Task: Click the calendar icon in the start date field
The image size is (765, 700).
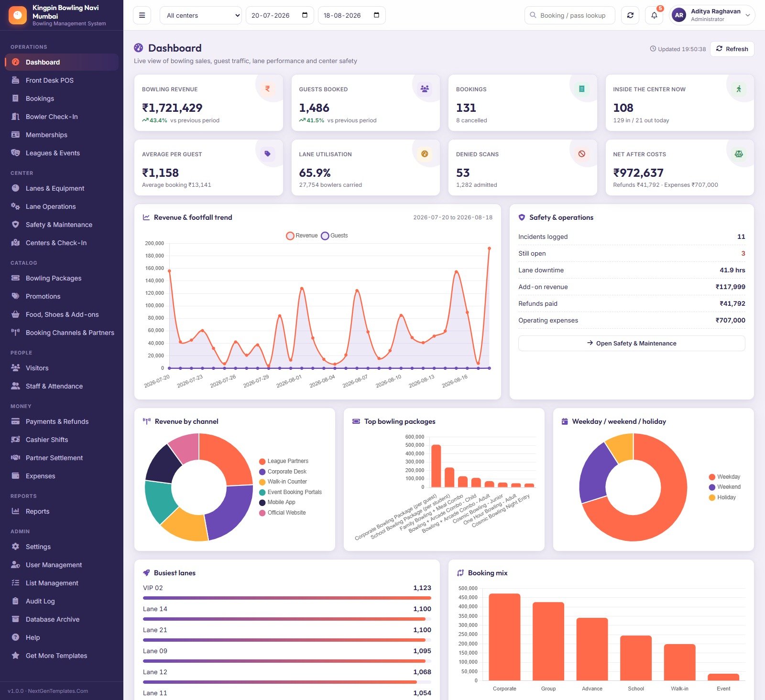Action: [x=305, y=15]
